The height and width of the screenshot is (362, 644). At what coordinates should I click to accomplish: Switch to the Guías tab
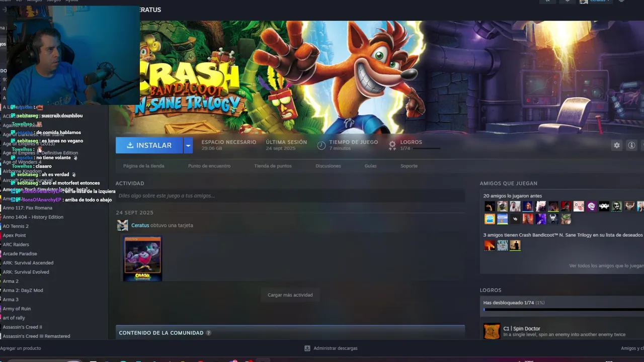pos(370,166)
